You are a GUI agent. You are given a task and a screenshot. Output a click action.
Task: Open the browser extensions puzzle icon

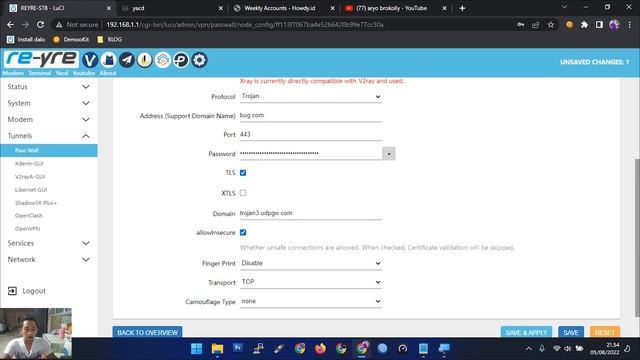coord(584,24)
